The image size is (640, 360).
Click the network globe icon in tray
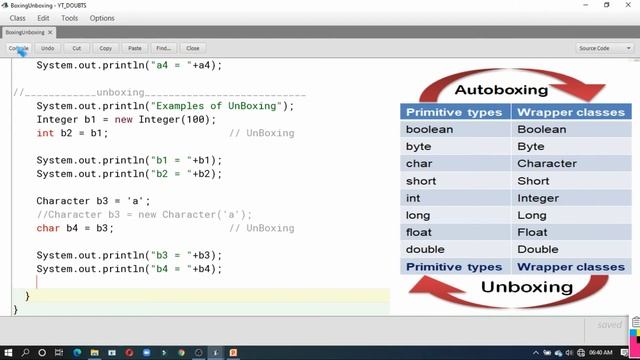581,353
